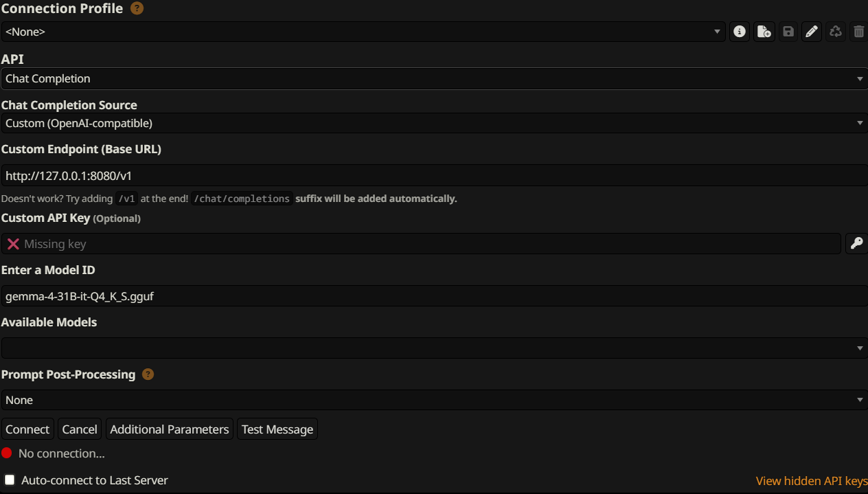
Task: Open the API Chat Completion dropdown
Action: (x=434, y=78)
